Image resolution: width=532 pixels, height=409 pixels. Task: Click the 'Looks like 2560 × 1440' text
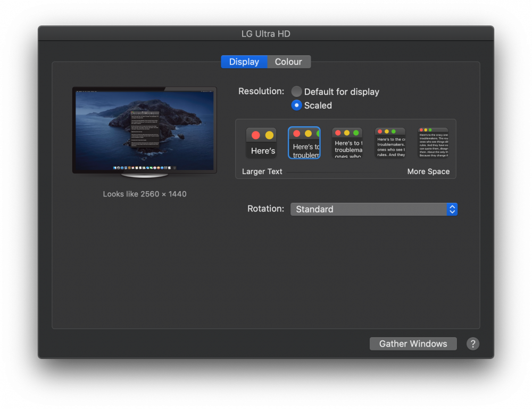145,194
